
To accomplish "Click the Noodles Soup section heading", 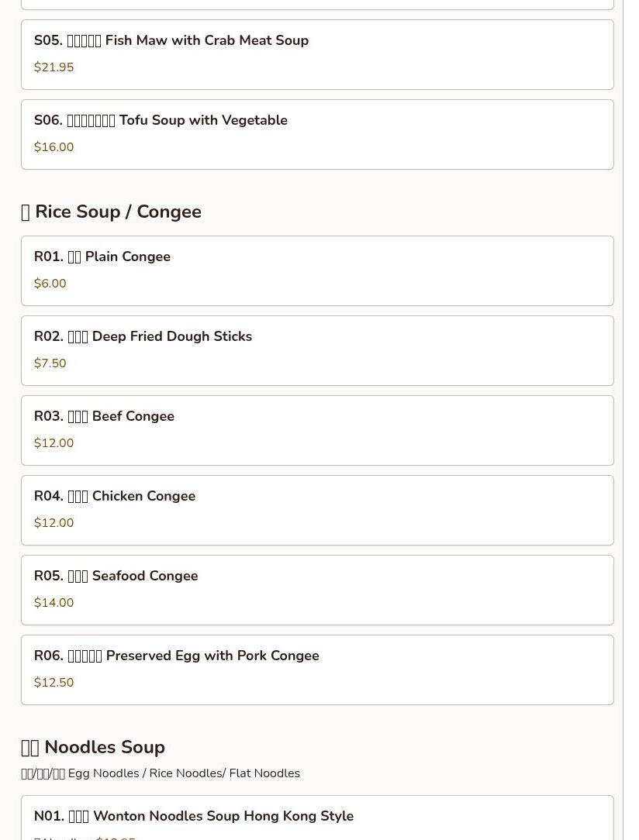I will point(93,747).
